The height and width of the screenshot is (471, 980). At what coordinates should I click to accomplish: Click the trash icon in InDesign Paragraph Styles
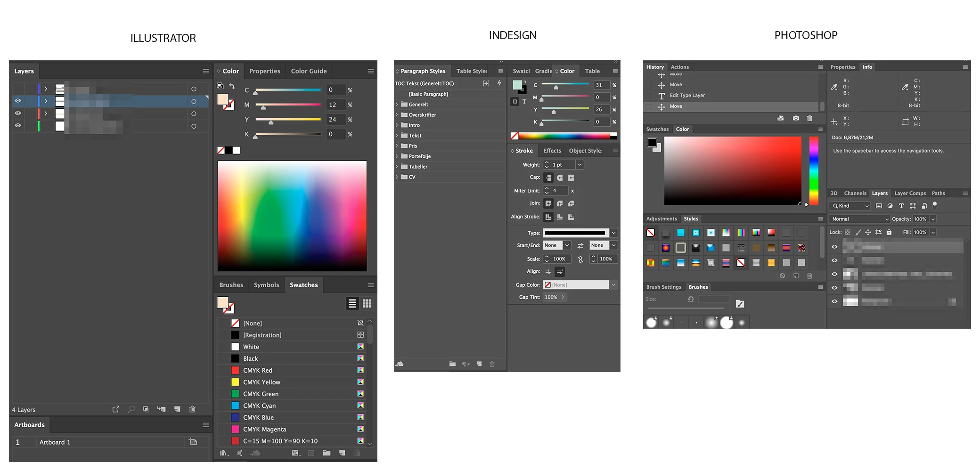click(x=492, y=364)
